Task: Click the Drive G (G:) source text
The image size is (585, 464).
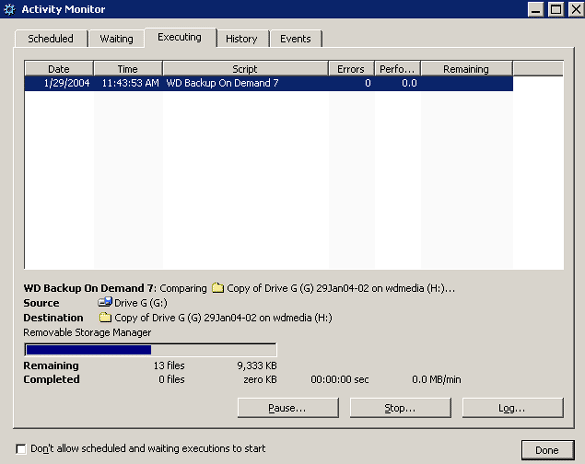Action: (x=141, y=303)
